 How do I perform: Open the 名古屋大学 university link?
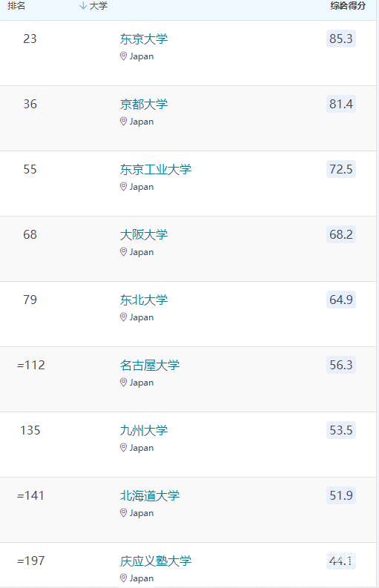click(150, 366)
